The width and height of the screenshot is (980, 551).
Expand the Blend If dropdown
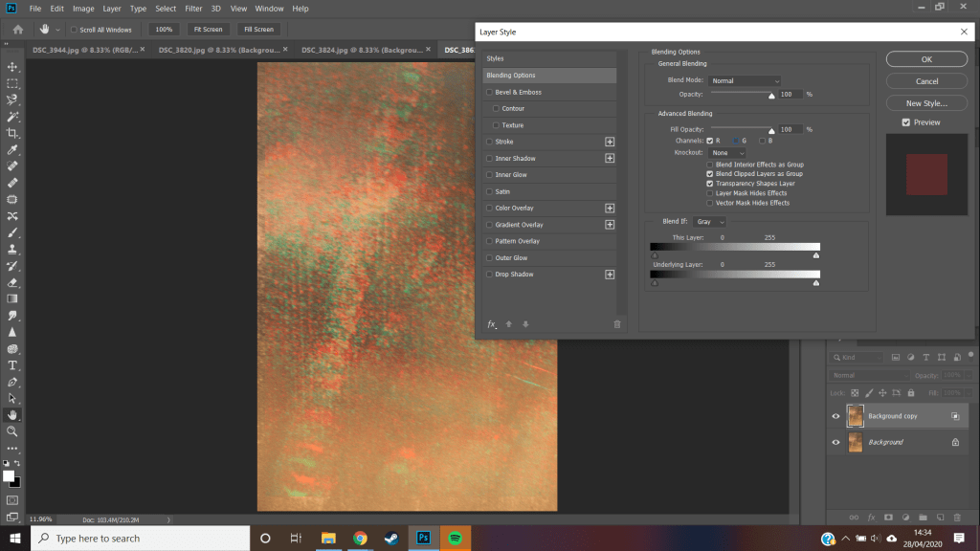[710, 222]
